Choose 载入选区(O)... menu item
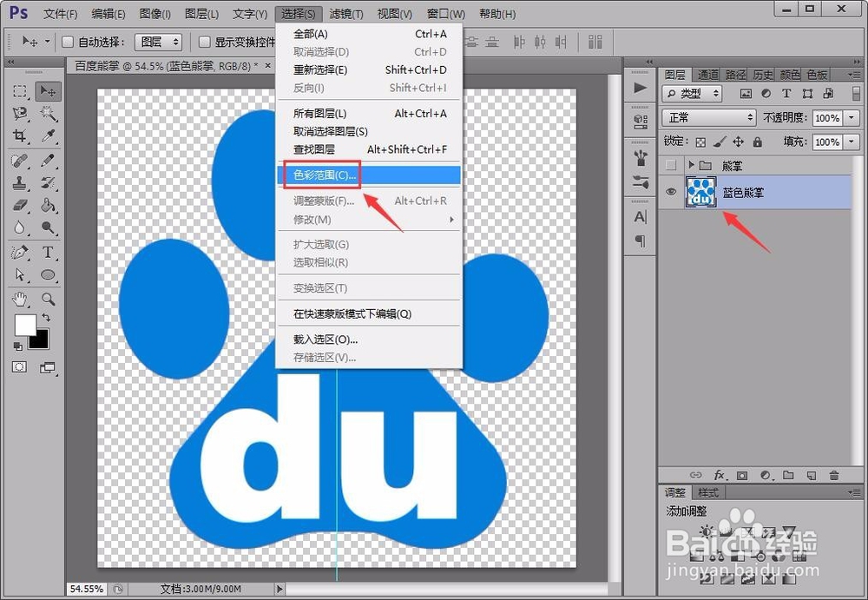Screen dimensions: 868x600 click(x=369, y=339)
